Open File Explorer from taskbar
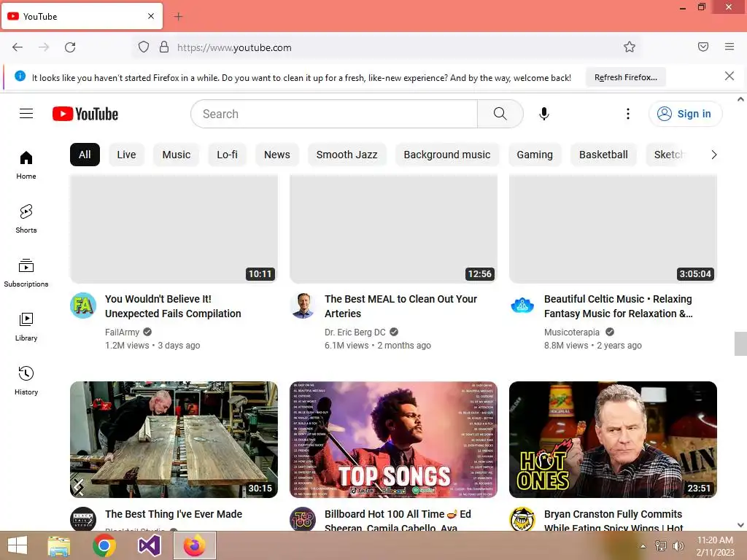This screenshot has width=747, height=560. click(59, 545)
